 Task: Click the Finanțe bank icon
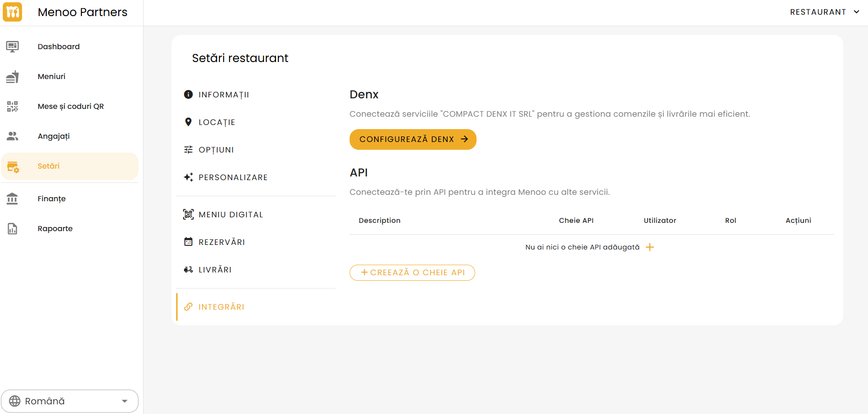(12, 198)
